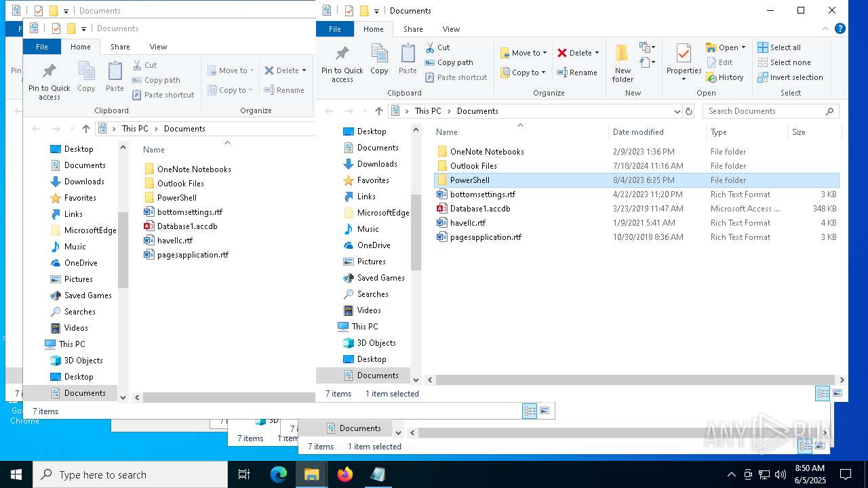Image resolution: width=868 pixels, height=488 pixels.
Task: Expand the Open dropdown arrow in ribbon
Action: [x=743, y=47]
